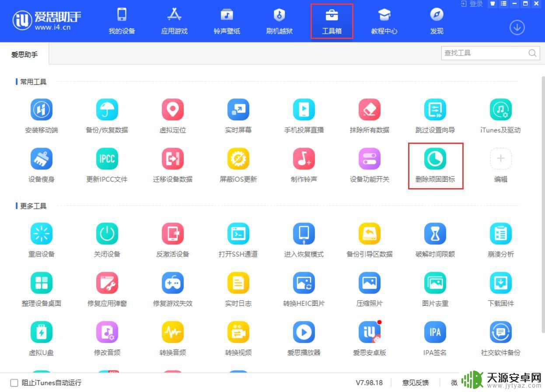Click the 登录 link
Viewport: 545px width, 392px height.
pyautogui.click(x=472, y=4)
